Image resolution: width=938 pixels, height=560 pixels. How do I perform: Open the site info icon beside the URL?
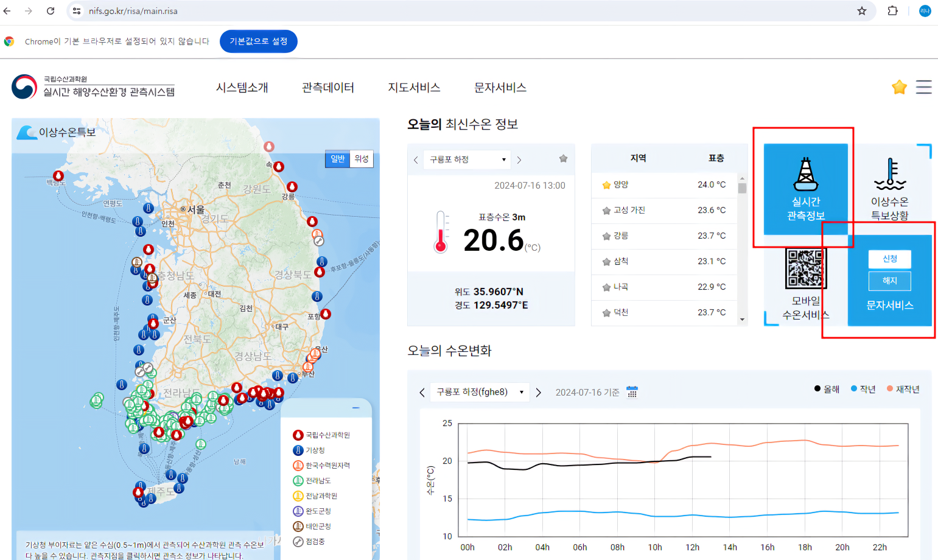point(77,11)
